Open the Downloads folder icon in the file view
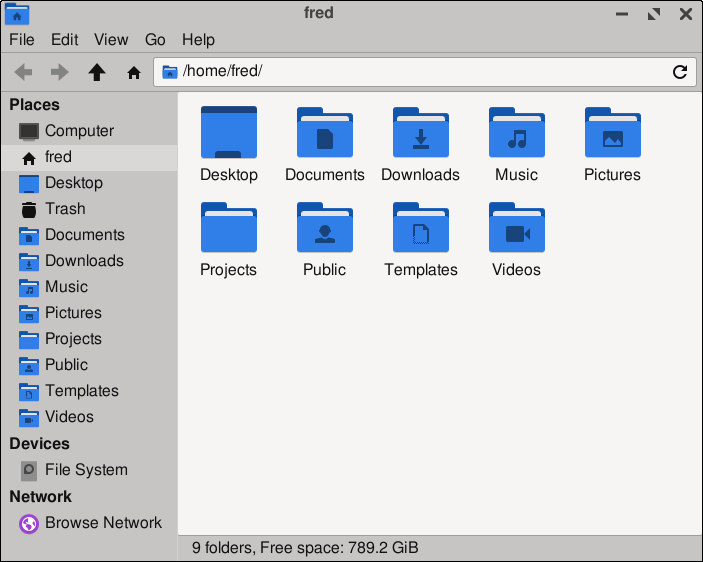Image resolution: width=703 pixels, height=562 pixels. (421, 132)
